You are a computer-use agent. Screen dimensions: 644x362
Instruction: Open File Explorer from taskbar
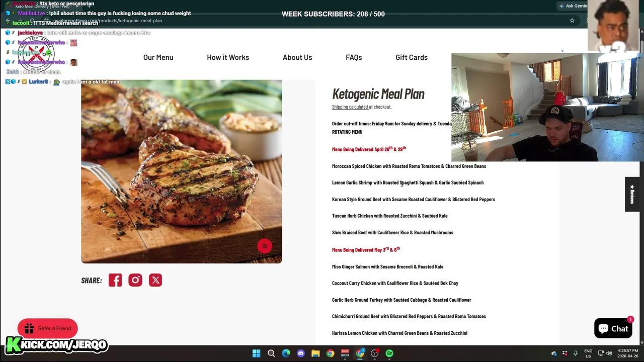coord(315,353)
